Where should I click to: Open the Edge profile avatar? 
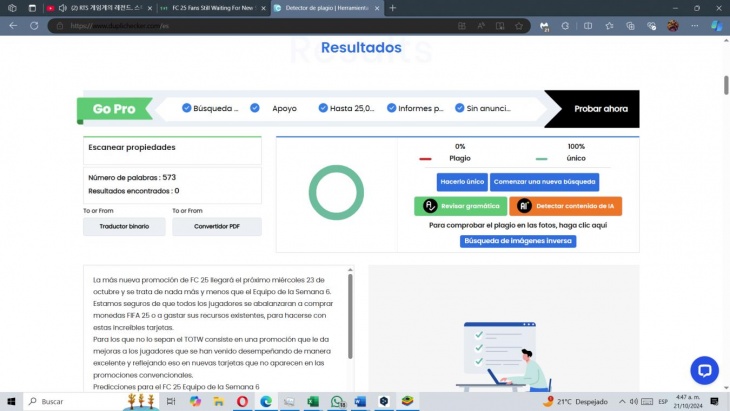[x=673, y=26]
